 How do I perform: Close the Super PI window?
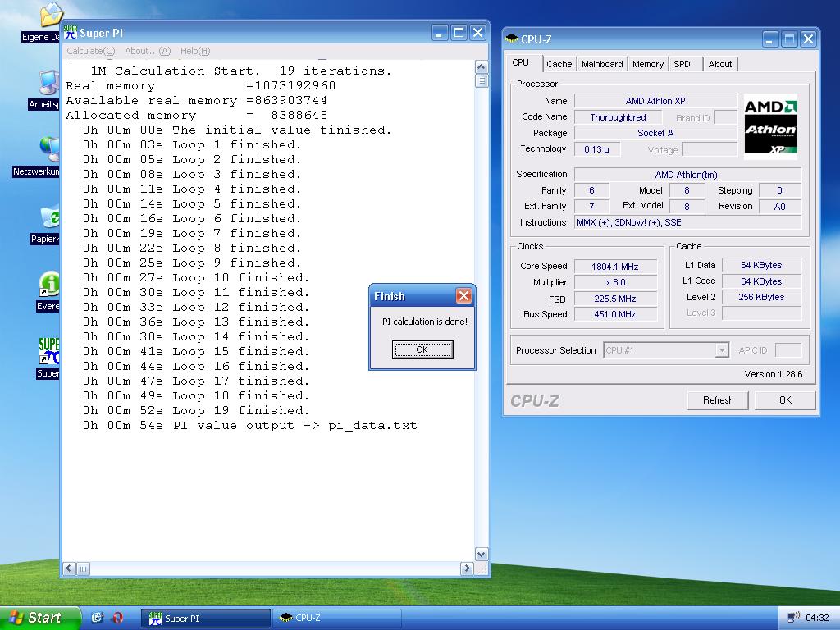point(477,33)
